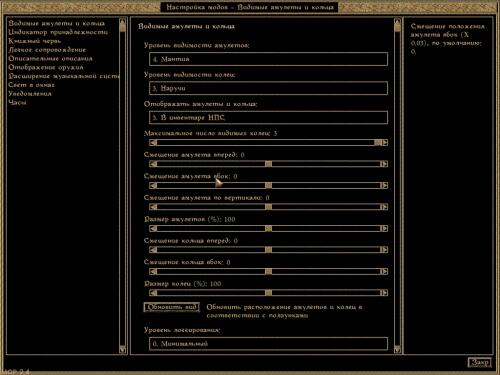This screenshot has width=500, height=375.
Task: Select Индикатор принадлежности mod in list
Action: pyautogui.click(x=58, y=32)
